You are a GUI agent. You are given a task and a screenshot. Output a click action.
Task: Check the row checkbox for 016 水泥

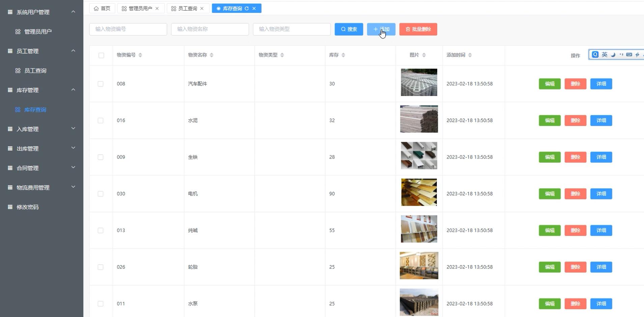[101, 121]
